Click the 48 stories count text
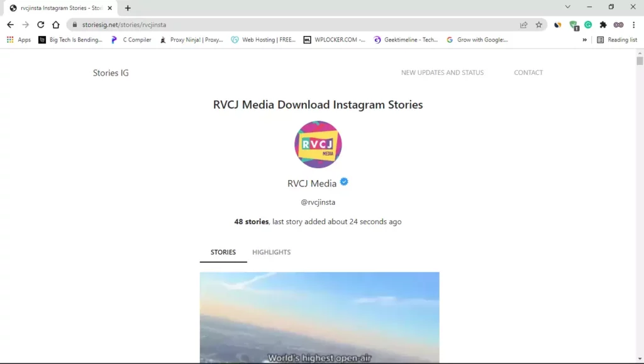 (x=252, y=221)
